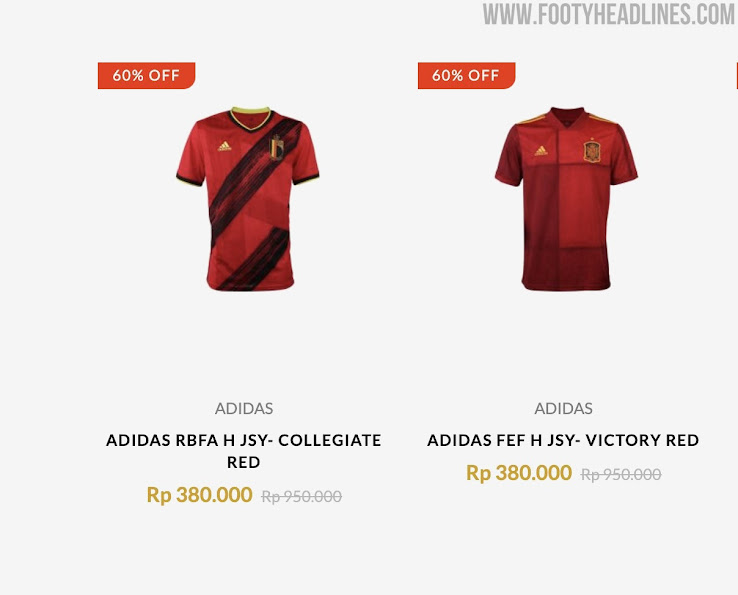Select ADIDAS brand label above FEF jersey title

563,408
